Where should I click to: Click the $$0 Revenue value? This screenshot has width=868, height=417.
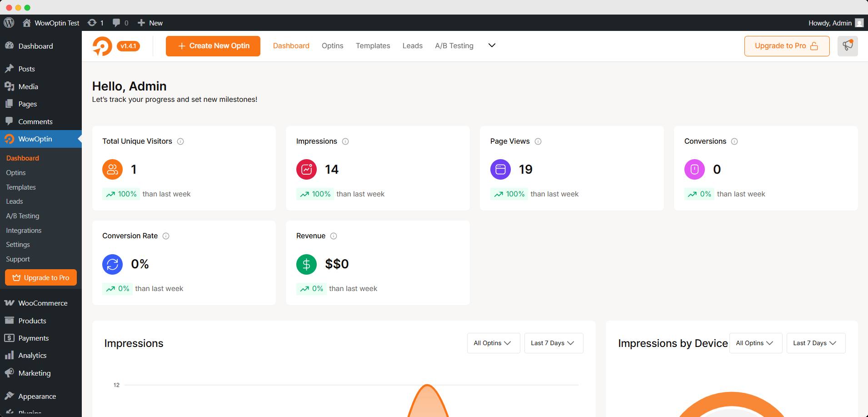[337, 264]
